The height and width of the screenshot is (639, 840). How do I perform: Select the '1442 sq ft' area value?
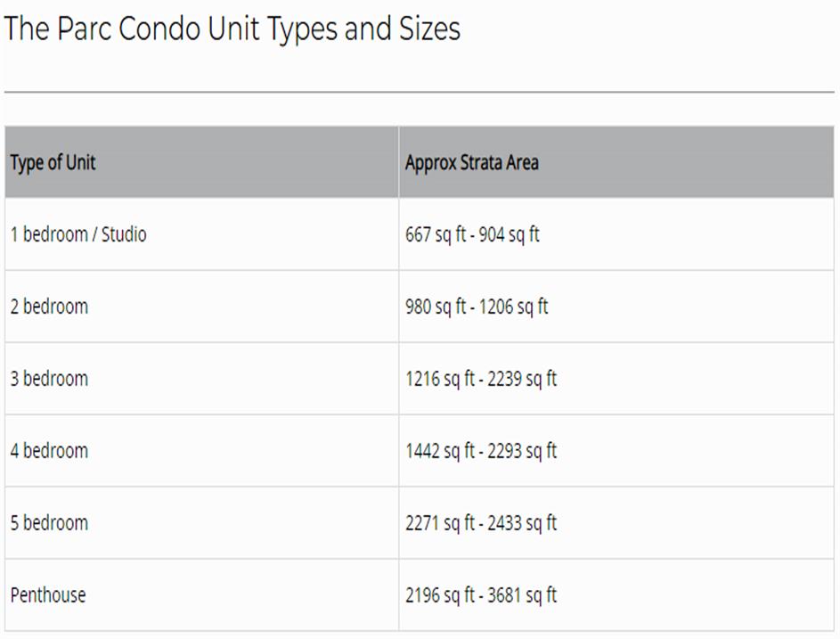[x=440, y=451]
